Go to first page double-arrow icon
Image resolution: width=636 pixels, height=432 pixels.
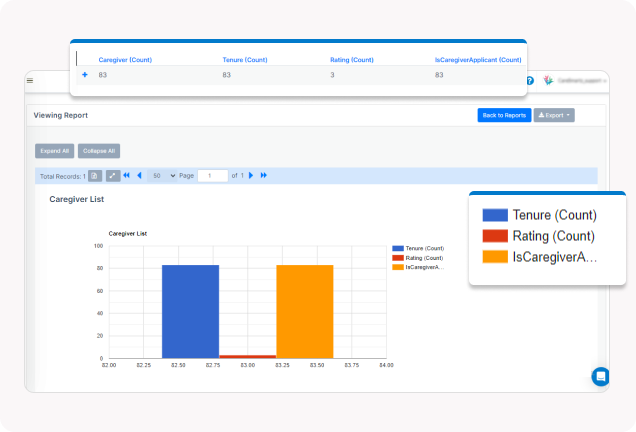pyautogui.click(x=127, y=175)
